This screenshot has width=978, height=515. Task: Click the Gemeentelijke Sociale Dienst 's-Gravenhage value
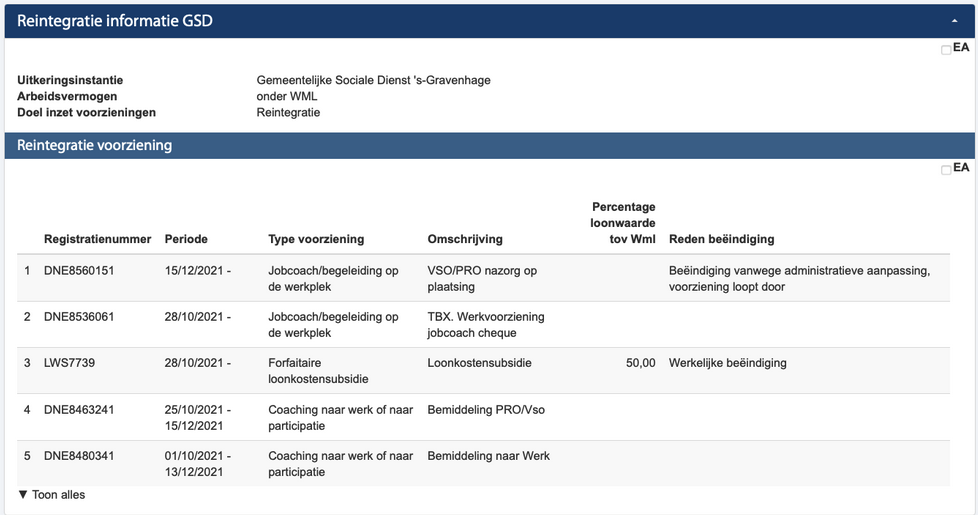(373, 81)
